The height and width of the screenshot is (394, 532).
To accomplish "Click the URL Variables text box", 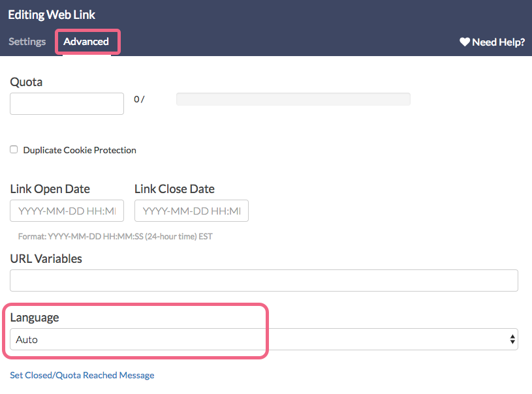I will click(x=264, y=280).
